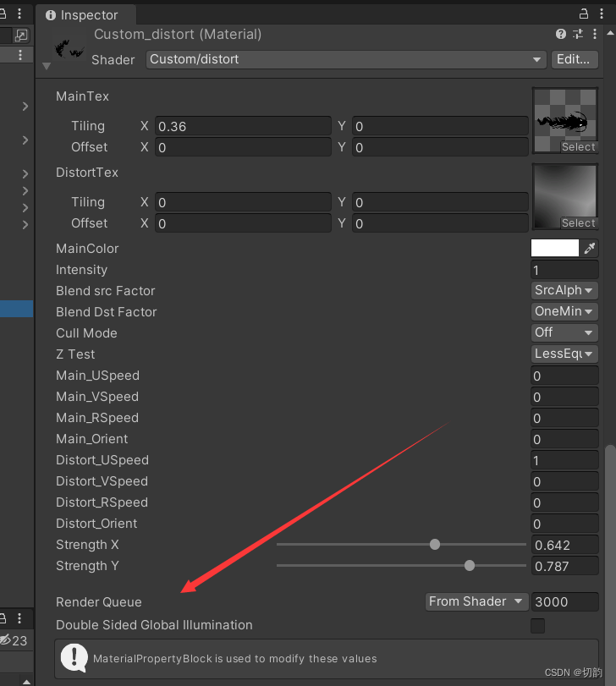The image size is (616, 686).
Task: Click the DistortTex Offset Y field
Action: [440, 223]
